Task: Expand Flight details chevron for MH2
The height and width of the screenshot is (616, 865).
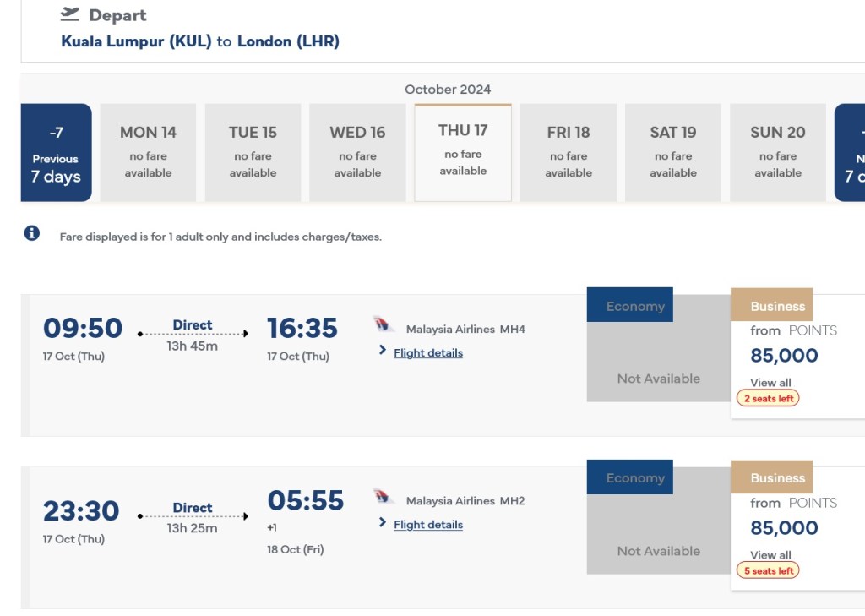Action: 383,523
